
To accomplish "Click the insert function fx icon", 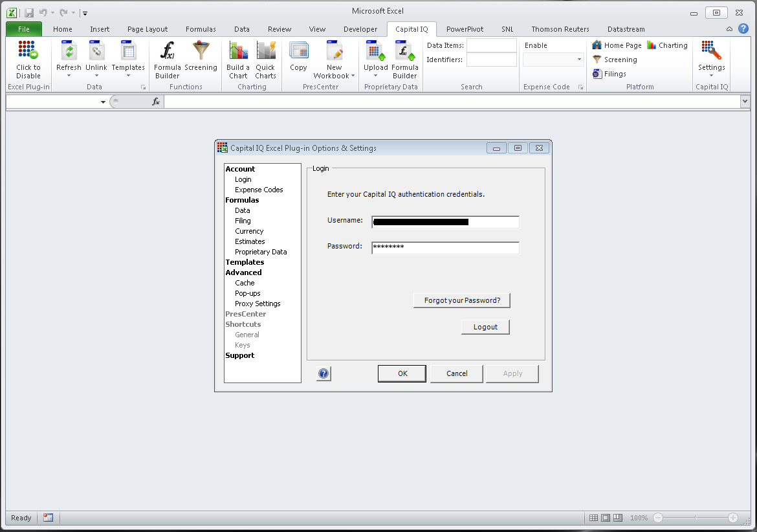I will point(155,102).
